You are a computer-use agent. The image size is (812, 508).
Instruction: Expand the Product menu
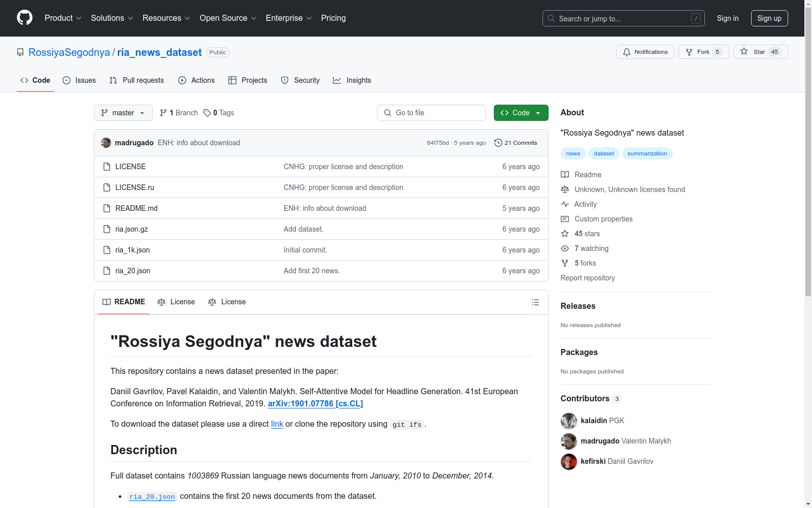[63, 18]
